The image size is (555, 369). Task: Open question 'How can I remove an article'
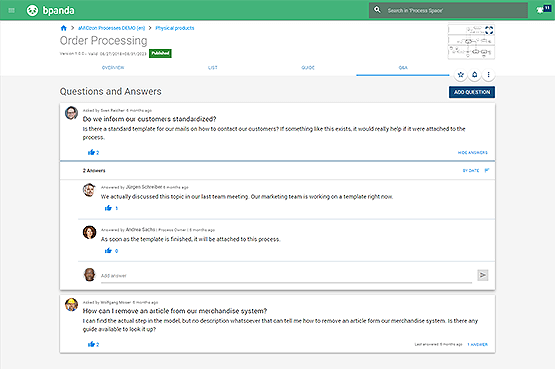175,311
